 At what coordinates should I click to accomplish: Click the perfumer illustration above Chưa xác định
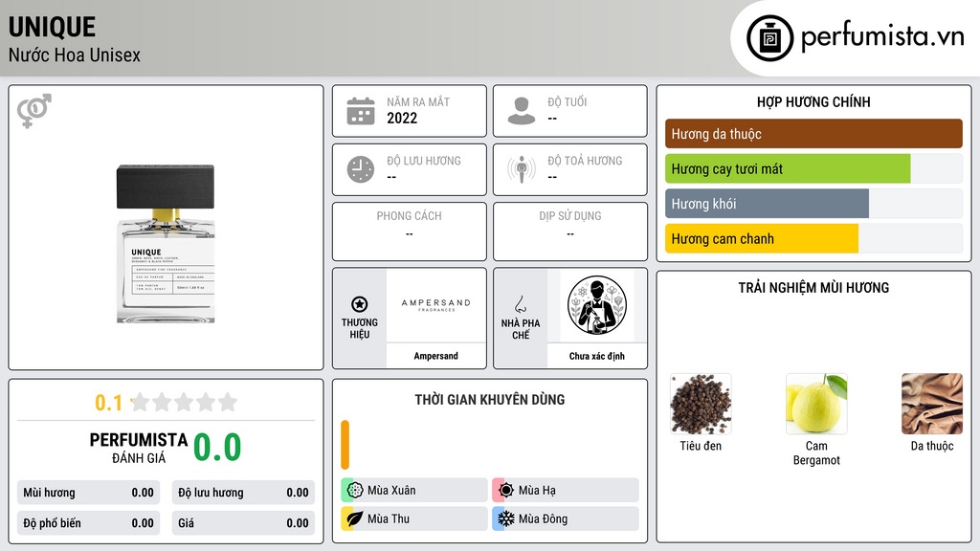597,305
